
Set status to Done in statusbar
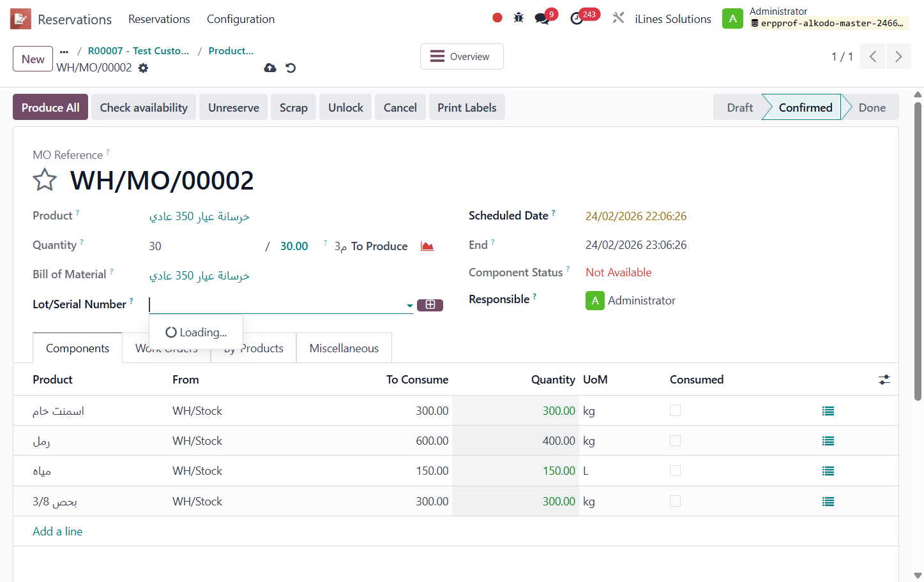pos(872,107)
